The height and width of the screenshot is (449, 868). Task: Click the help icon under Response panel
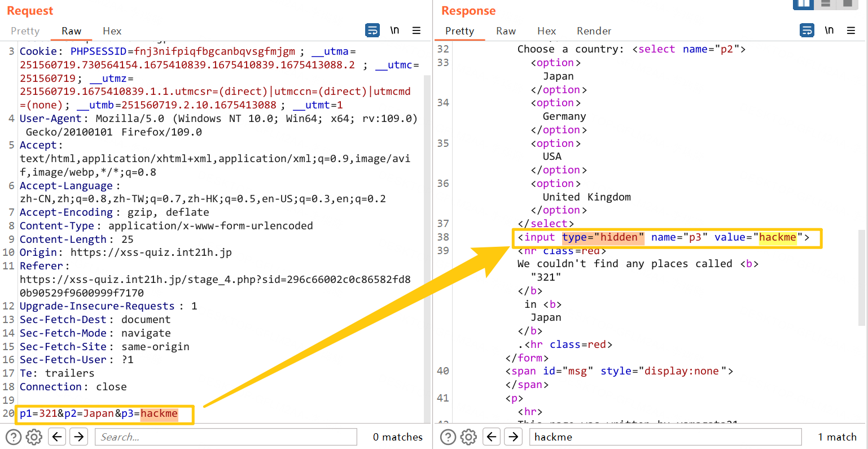coord(448,437)
